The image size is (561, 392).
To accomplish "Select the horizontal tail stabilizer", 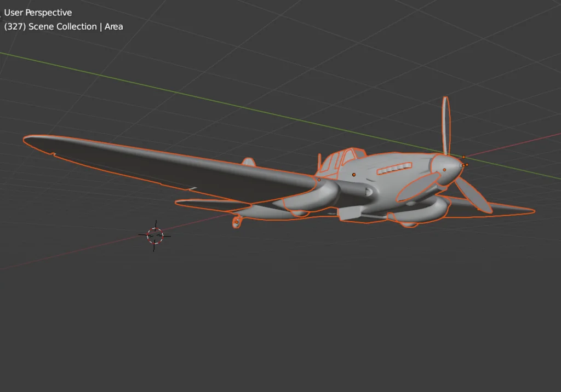I will click(x=208, y=204).
